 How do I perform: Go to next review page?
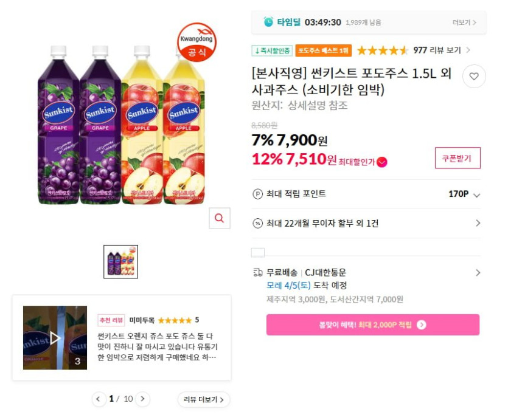click(142, 399)
